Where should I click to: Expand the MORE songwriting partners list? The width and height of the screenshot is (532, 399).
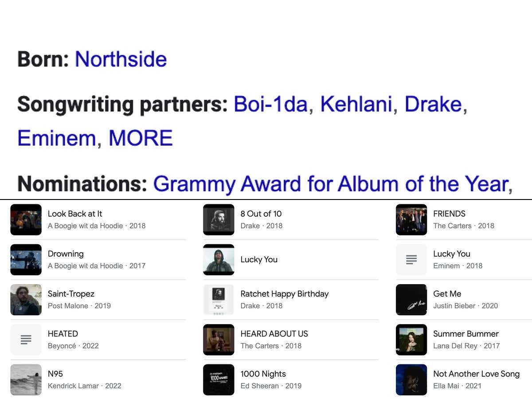141,138
